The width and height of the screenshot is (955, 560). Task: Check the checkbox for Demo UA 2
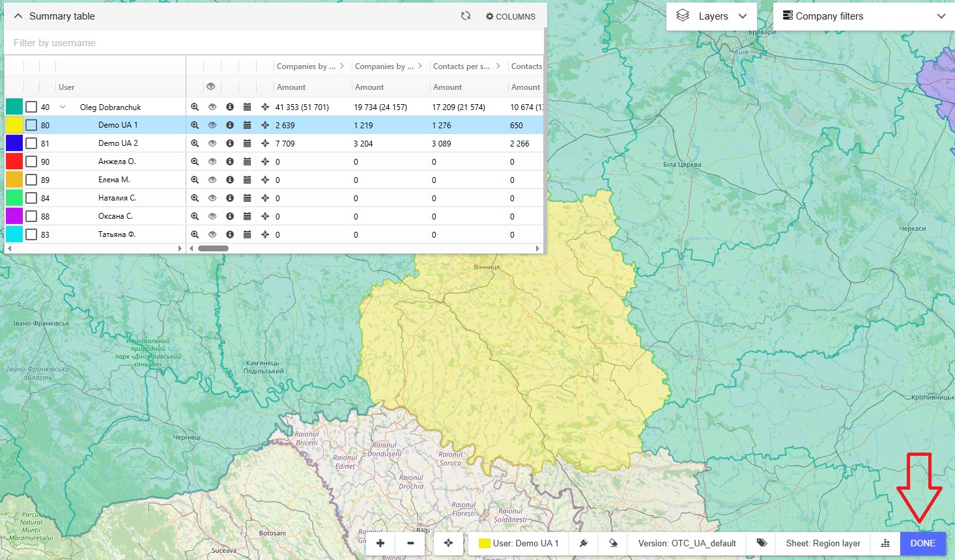(31, 143)
